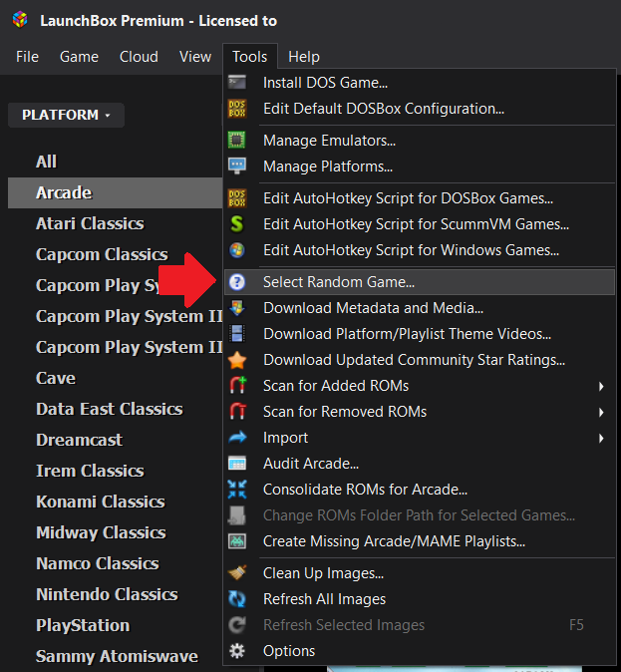Choose Manage Emulators... from Tools menu

420,141
